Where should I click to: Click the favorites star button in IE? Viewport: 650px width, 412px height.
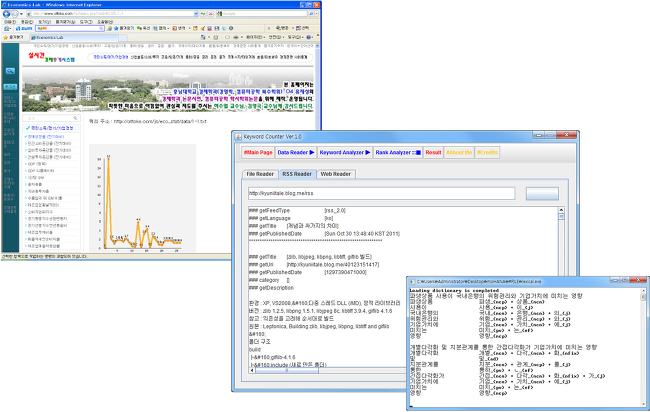13,37
